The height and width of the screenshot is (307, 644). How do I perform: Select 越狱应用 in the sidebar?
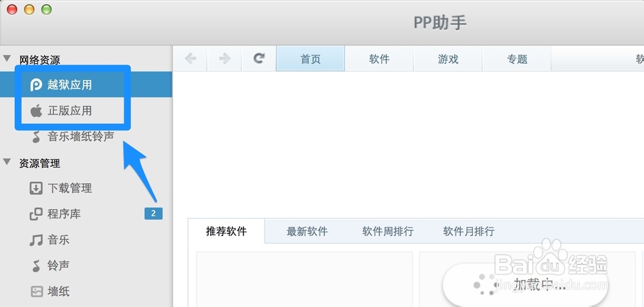86,84
